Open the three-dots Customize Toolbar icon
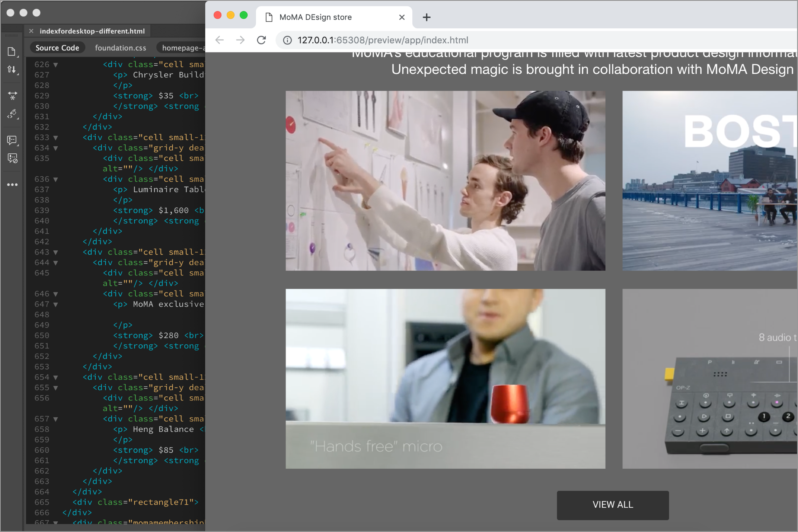 coord(12,184)
